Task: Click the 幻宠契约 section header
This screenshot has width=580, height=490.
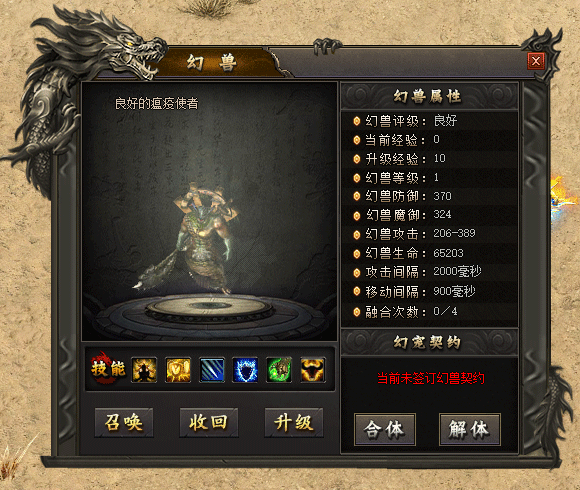Action: tap(429, 342)
